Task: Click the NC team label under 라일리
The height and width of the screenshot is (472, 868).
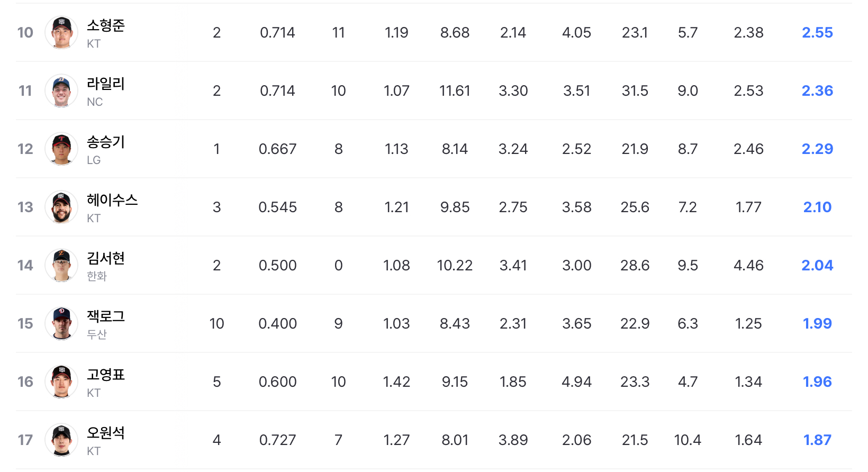Action: pos(95,102)
